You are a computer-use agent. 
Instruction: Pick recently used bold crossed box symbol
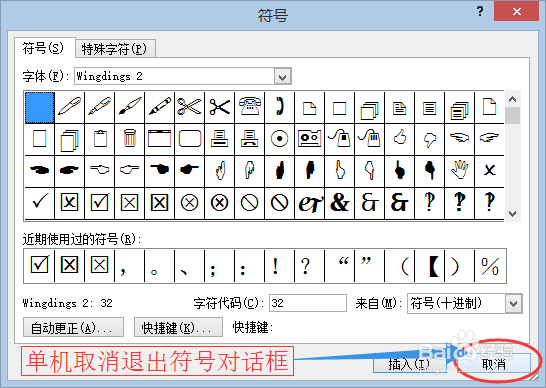click(69, 265)
